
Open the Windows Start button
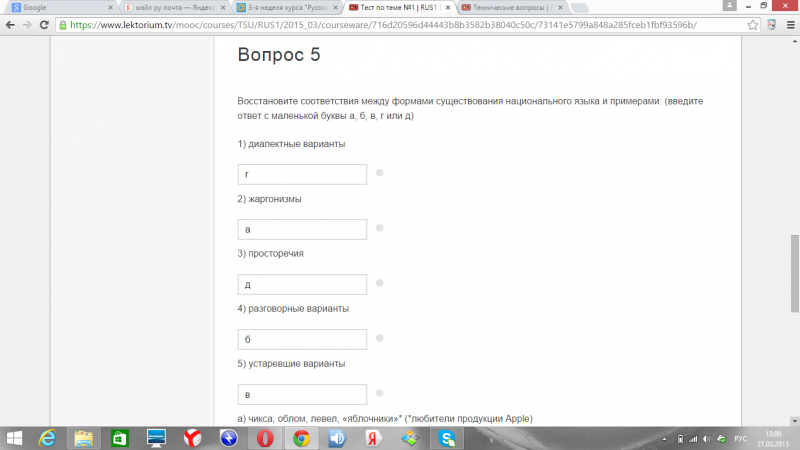click(14, 438)
